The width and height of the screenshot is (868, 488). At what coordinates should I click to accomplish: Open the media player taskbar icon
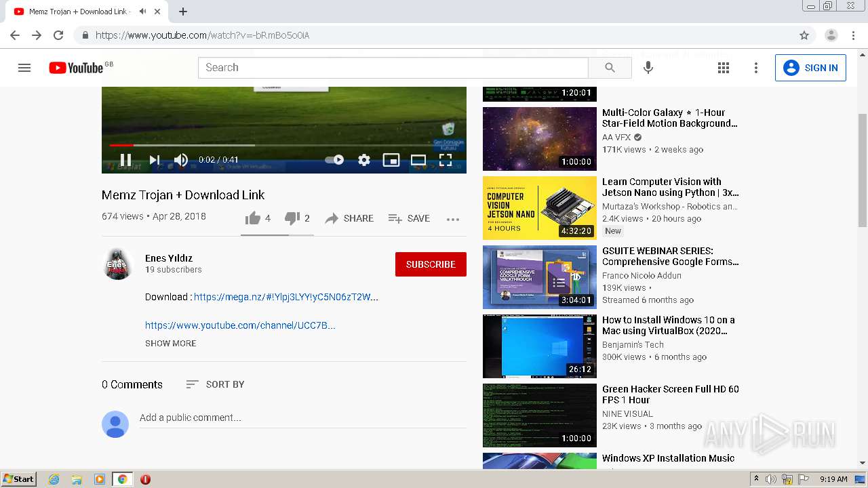(x=100, y=479)
